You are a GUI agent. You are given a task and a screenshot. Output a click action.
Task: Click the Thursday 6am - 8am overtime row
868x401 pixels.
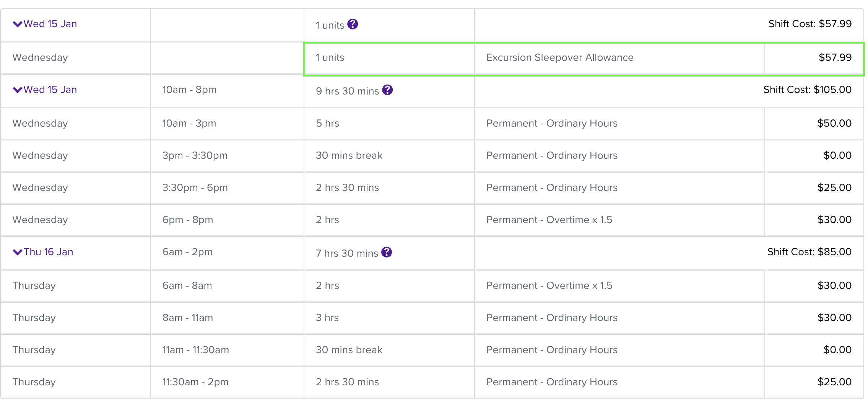tap(432, 286)
